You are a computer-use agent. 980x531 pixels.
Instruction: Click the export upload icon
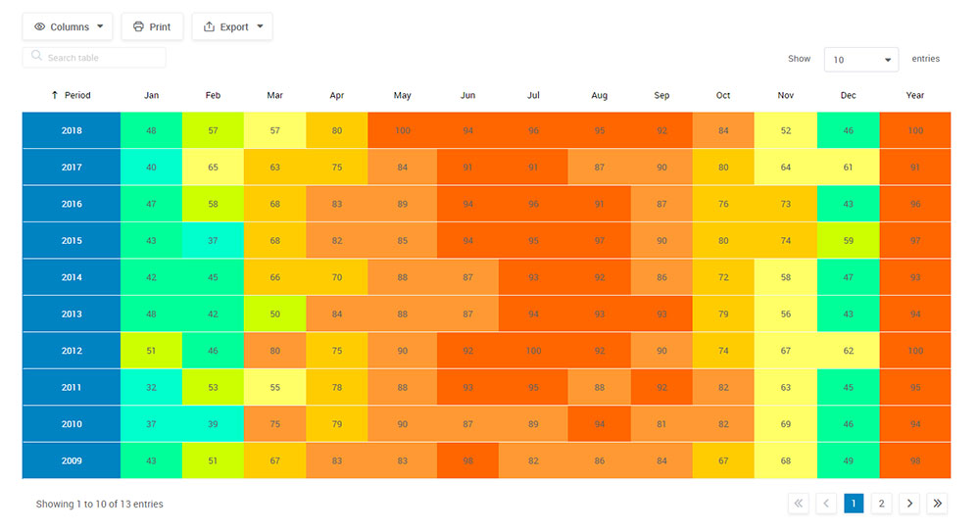(210, 26)
